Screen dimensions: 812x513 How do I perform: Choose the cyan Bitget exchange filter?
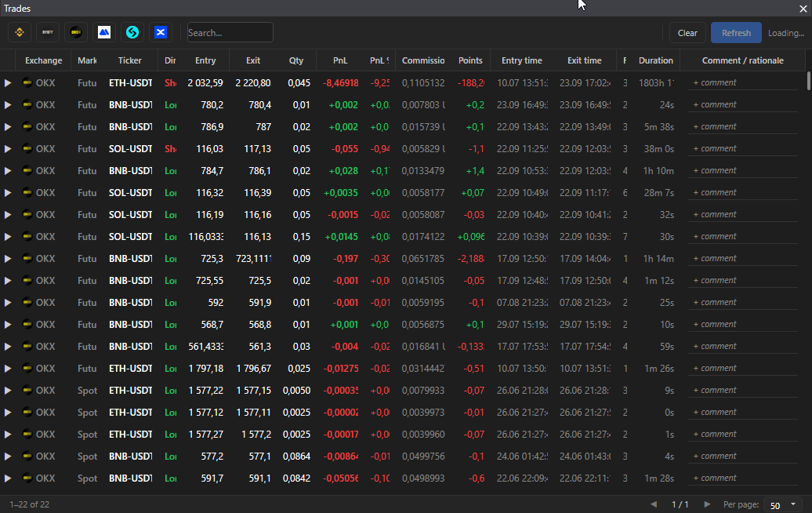(132, 33)
